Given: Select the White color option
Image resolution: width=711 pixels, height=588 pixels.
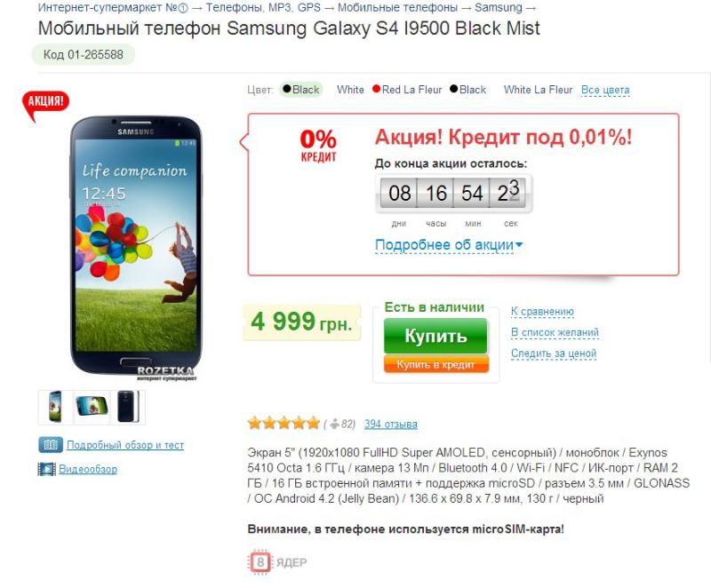Looking at the screenshot, I should (350, 90).
